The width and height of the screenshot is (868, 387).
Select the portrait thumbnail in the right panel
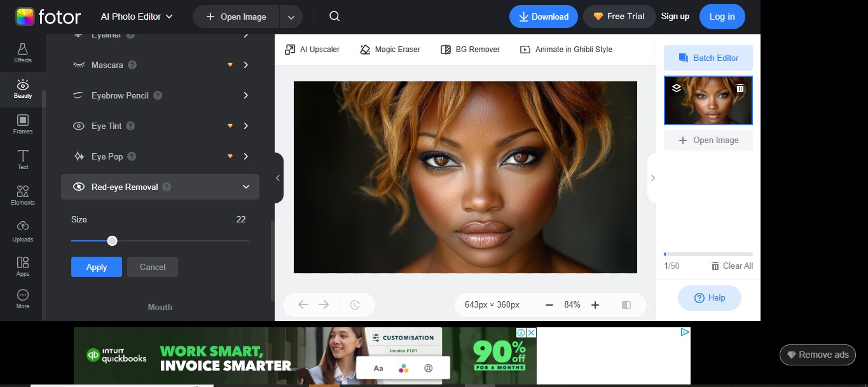click(x=708, y=100)
